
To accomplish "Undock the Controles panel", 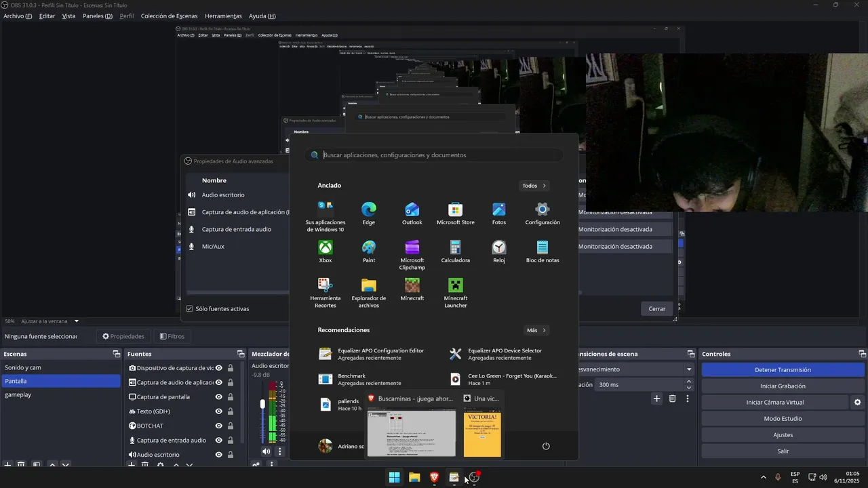I will [x=863, y=354].
